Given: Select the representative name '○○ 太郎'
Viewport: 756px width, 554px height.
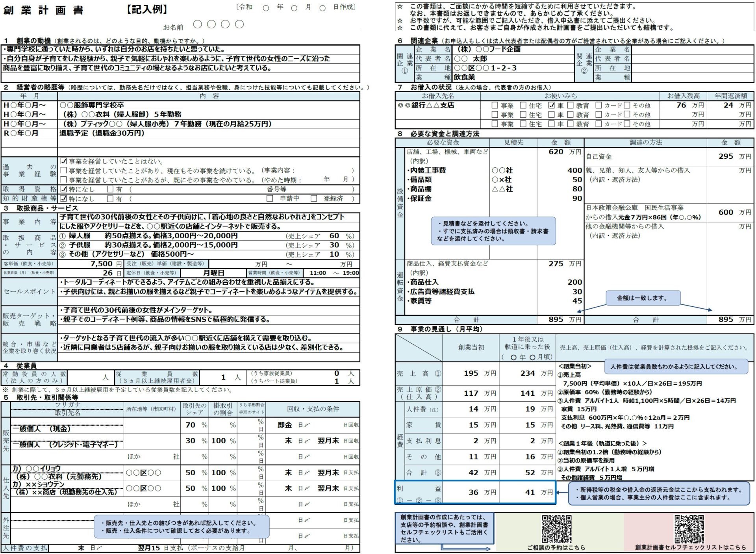Looking at the screenshot, I should pyautogui.click(x=471, y=59).
